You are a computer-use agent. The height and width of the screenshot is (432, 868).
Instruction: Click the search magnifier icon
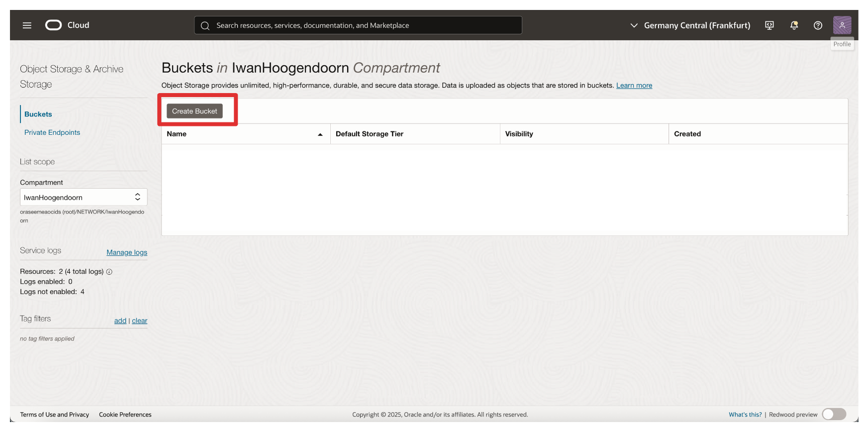205,25
